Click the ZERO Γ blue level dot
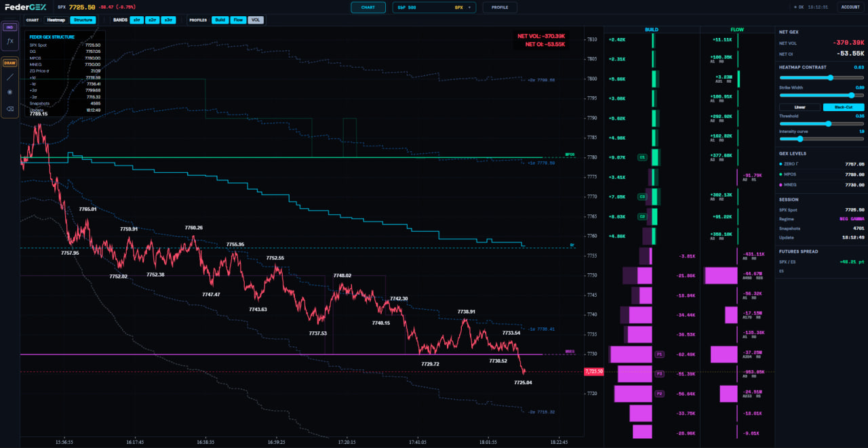The width and height of the screenshot is (868, 448). [x=781, y=164]
